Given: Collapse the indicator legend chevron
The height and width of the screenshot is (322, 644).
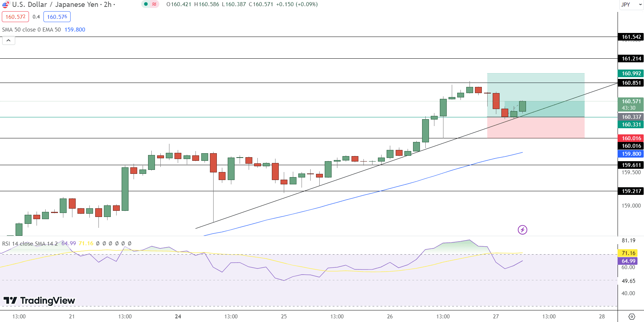Looking at the screenshot, I should tap(9, 40).
